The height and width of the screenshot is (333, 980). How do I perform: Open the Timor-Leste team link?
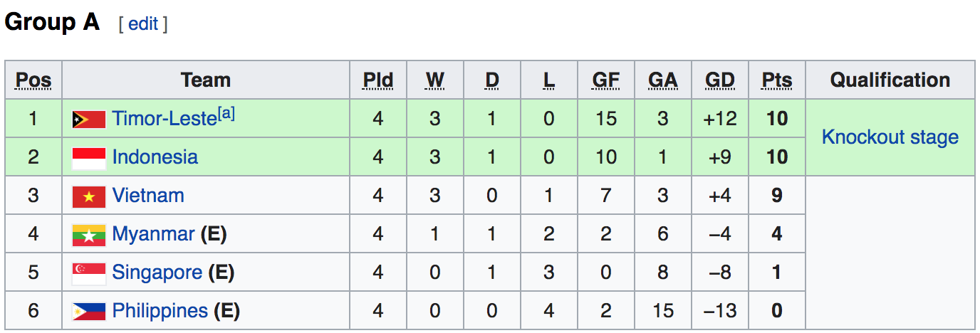tap(165, 118)
